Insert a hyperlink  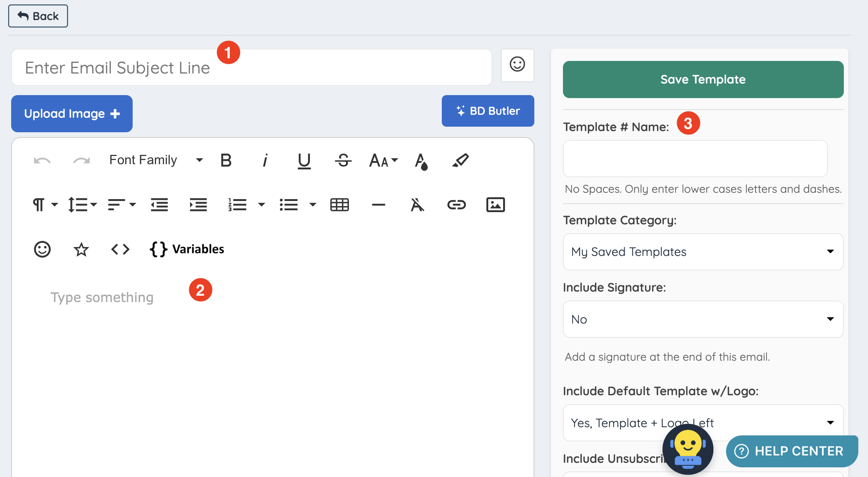[456, 205]
